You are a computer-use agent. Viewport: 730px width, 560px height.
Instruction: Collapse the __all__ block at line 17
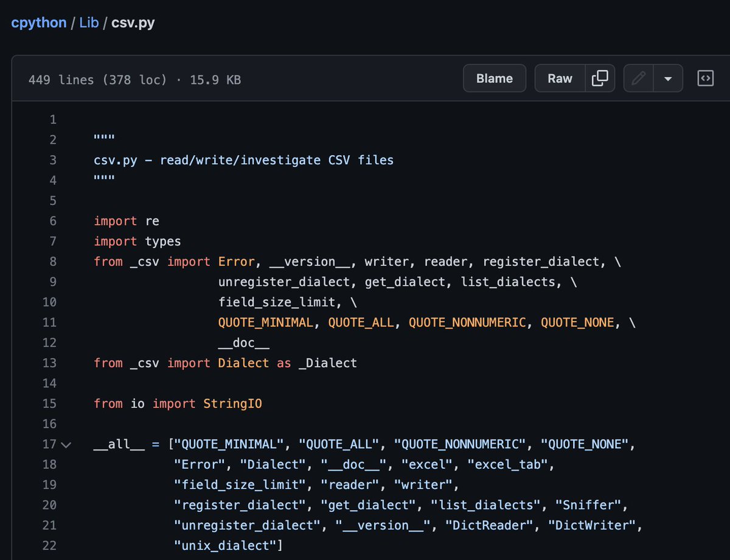(67, 444)
